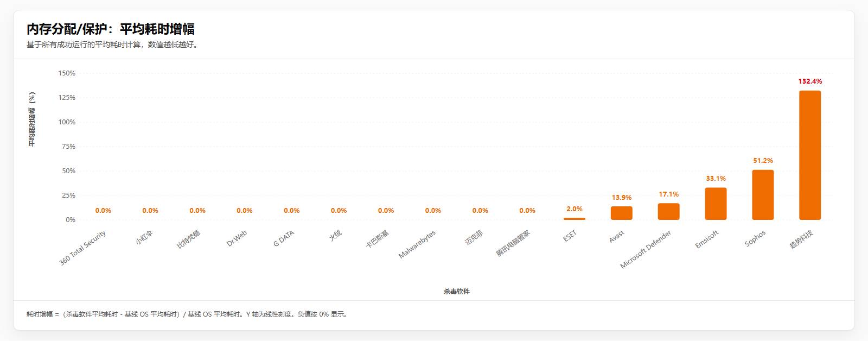Click the 150% y-axis tick label
Image resolution: width=868 pixels, height=341 pixels.
pyautogui.click(x=67, y=73)
